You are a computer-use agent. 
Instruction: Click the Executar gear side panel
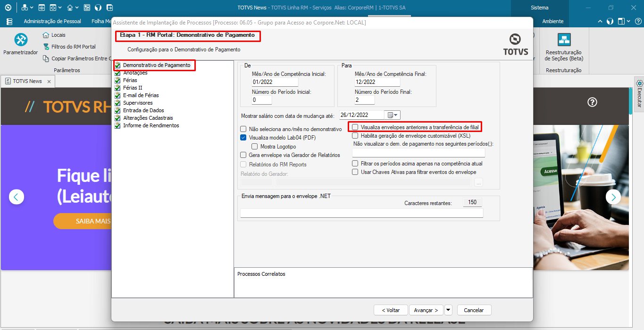pos(639,94)
